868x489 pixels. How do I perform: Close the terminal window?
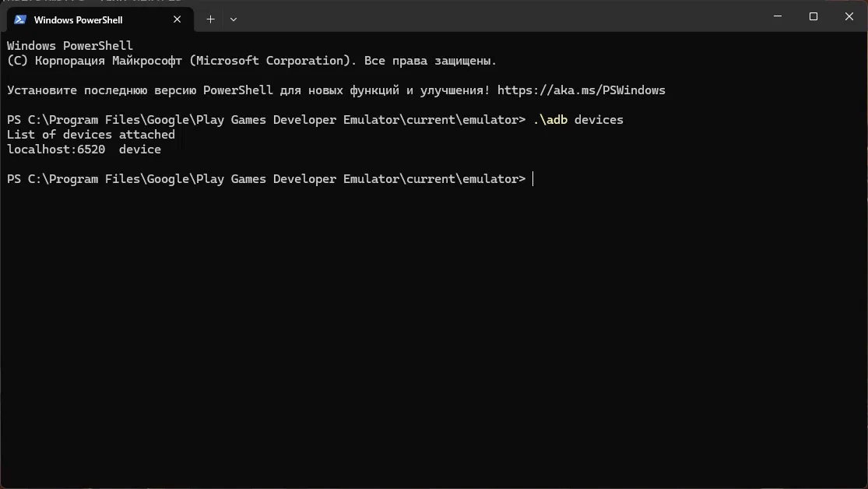849,16
